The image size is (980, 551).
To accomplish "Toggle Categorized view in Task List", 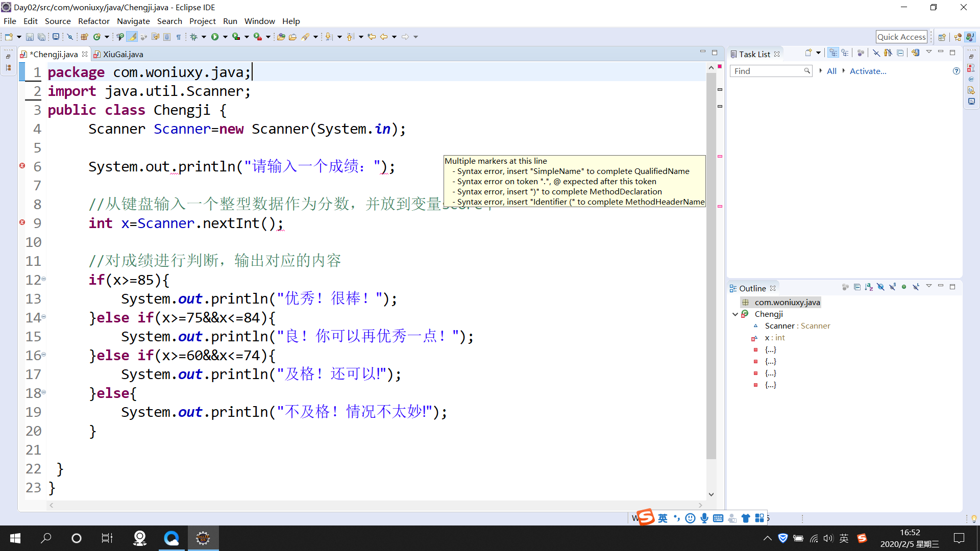I will pyautogui.click(x=834, y=53).
